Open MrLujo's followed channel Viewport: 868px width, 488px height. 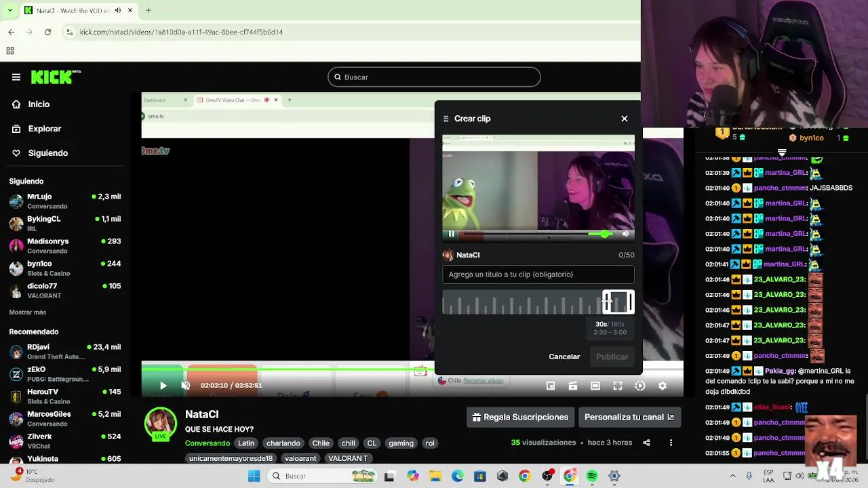pyautogui.click(x=65, y=201)
